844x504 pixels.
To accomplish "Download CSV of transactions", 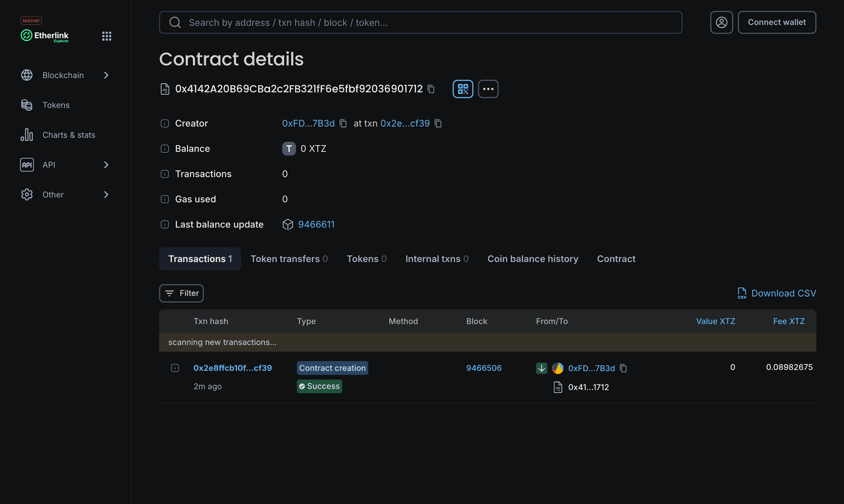I will point(777,293).
